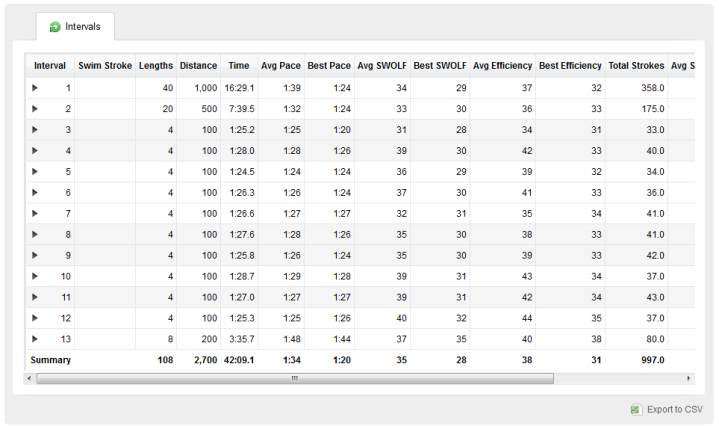
Task: Select the time value 1:27.6
Action: pyautogui.click(x=242, y=234)
